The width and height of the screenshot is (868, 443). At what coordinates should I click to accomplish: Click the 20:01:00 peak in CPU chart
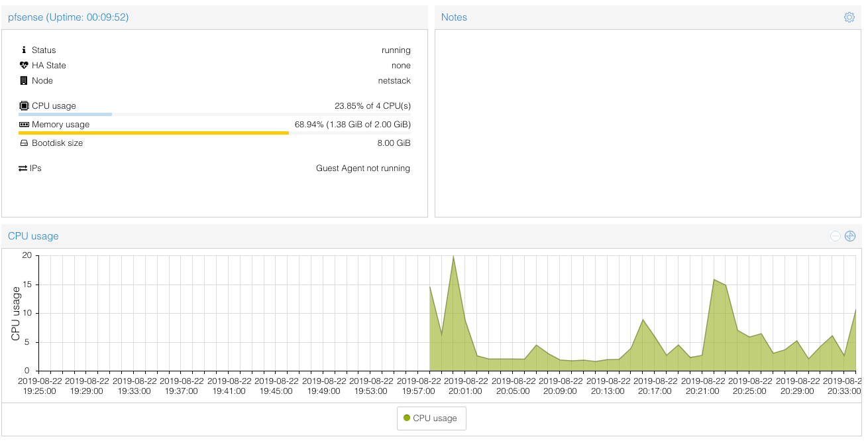point(453,257)
